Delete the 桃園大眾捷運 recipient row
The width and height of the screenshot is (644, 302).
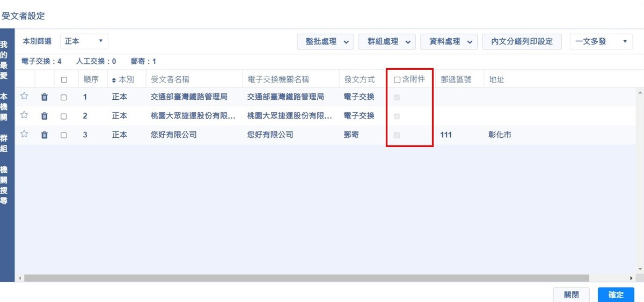coord(45,116)
